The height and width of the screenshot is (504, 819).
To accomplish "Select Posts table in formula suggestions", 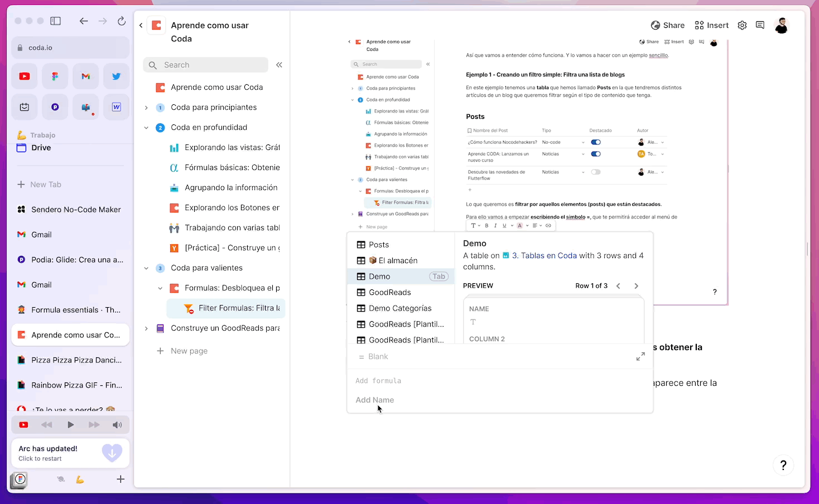I will 401,245.
